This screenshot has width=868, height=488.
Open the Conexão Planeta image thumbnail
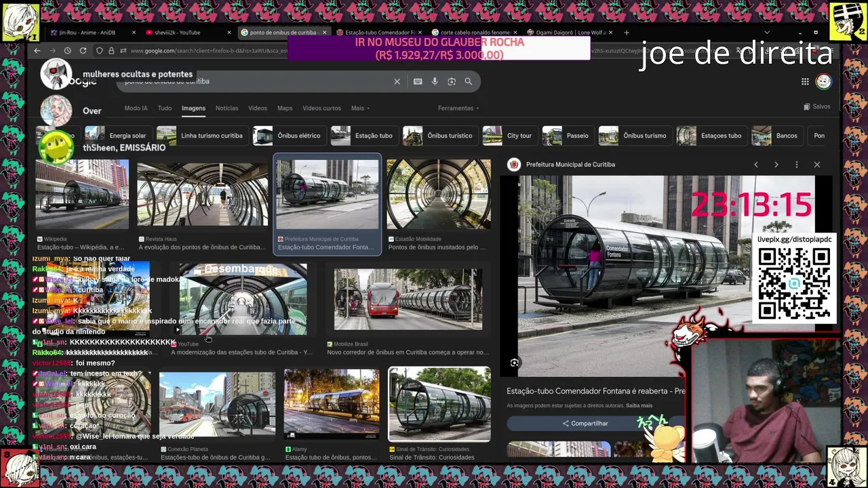click(x=217, y=404)
